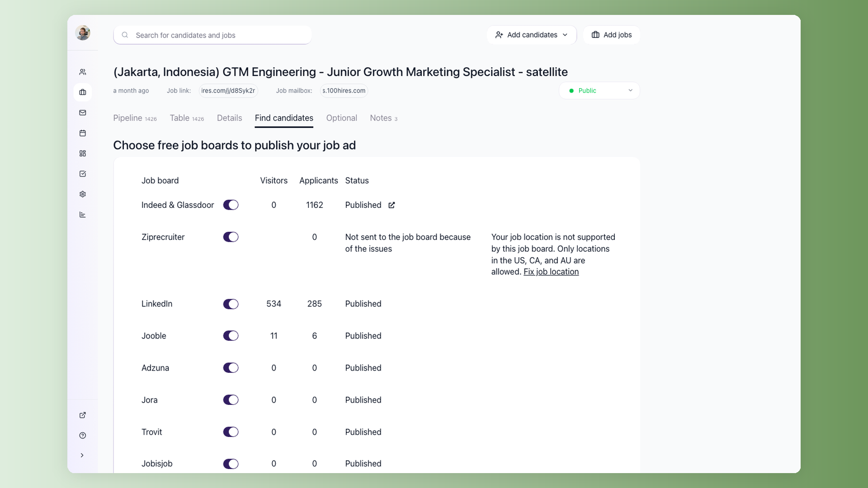Toggle the Trovit job board switch
868x488 pixels.
pyautogui.click(x=231, y=432)
